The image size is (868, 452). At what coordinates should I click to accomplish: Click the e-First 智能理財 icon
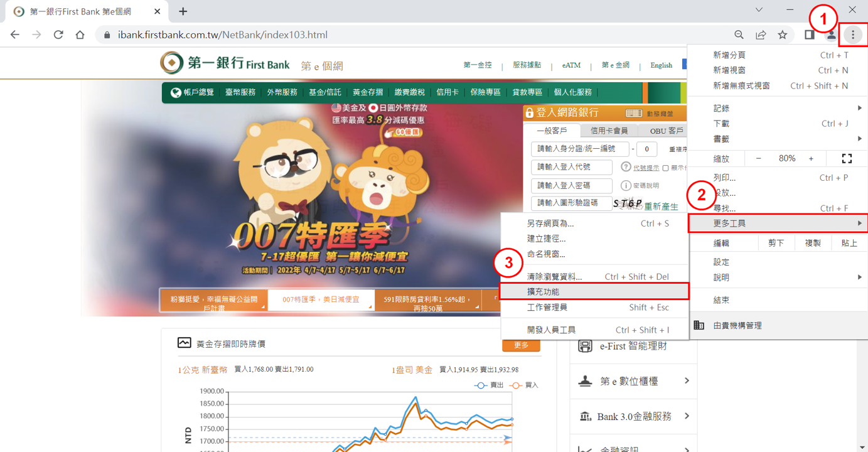[x=585, y=346]
